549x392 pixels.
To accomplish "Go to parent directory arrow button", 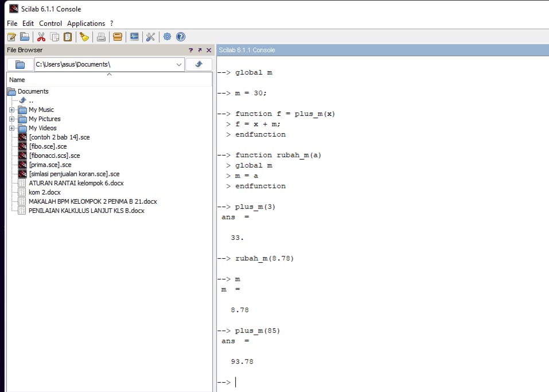I will (x=199, y=64).
